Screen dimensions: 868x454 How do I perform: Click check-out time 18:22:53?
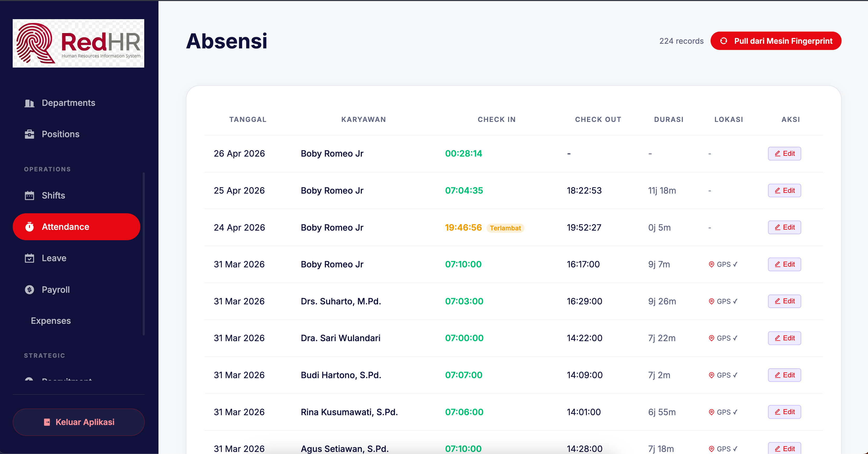(x=584, y=191)
